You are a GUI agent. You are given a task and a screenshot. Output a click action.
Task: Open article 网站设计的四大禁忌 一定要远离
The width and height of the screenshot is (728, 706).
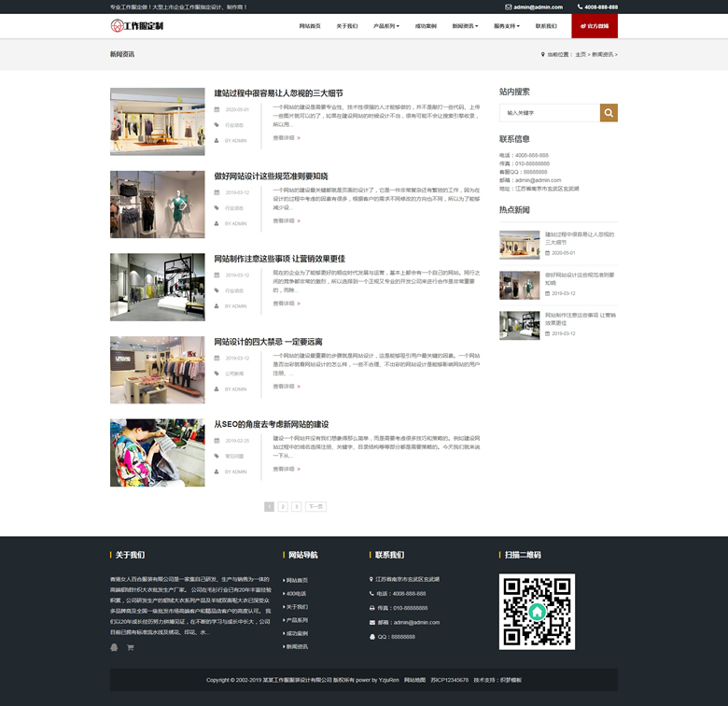click(x=268, y=342)
